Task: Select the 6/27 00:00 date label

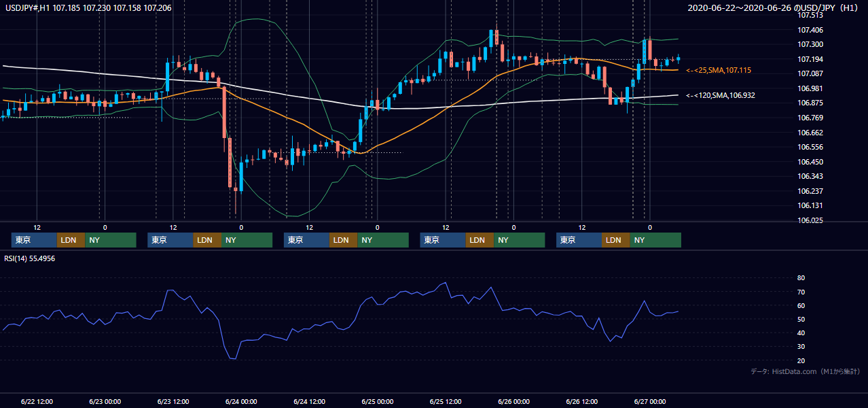Action: (x=650, y=401)
